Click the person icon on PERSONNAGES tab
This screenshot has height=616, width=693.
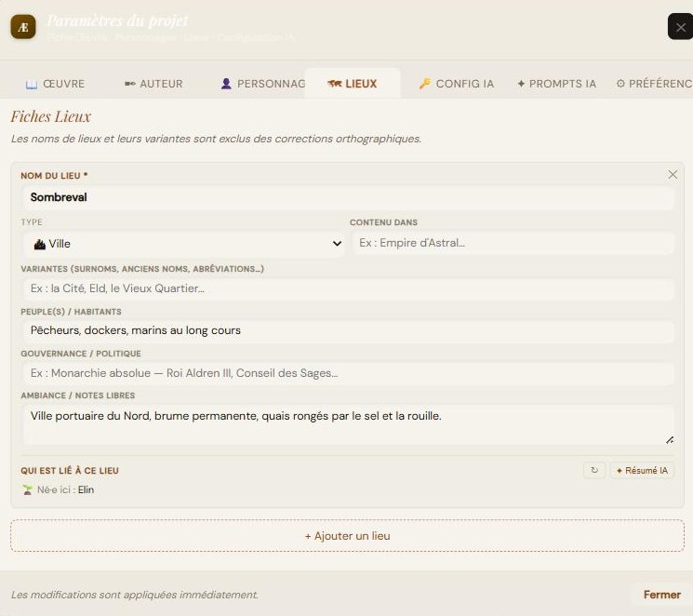coord(226,84)
